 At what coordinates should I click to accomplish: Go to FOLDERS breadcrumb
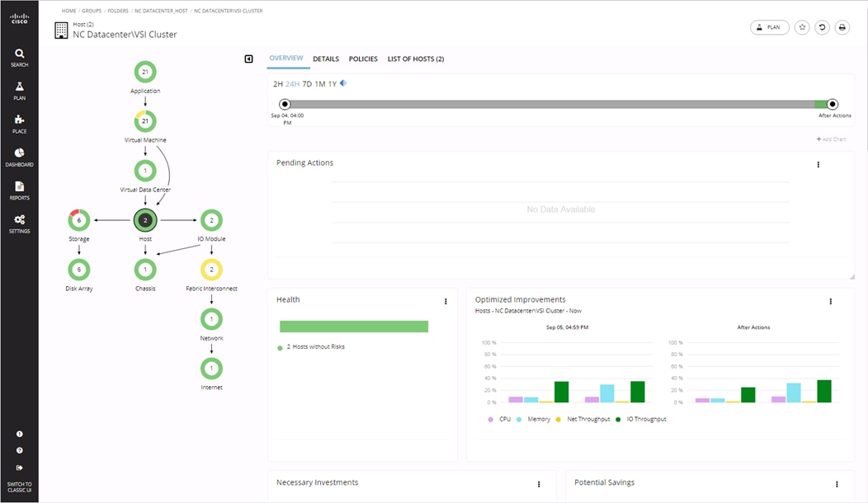[118, 11]
